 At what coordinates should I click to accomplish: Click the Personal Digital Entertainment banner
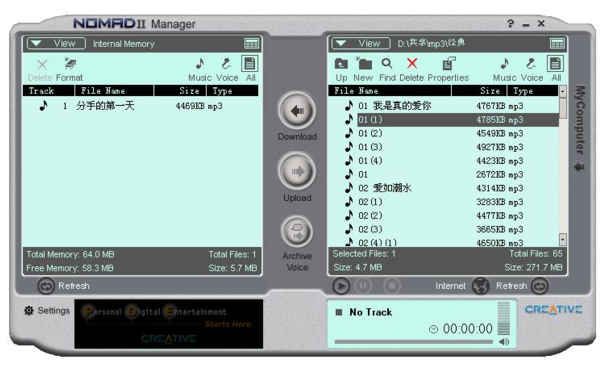(x=169, y=324)
